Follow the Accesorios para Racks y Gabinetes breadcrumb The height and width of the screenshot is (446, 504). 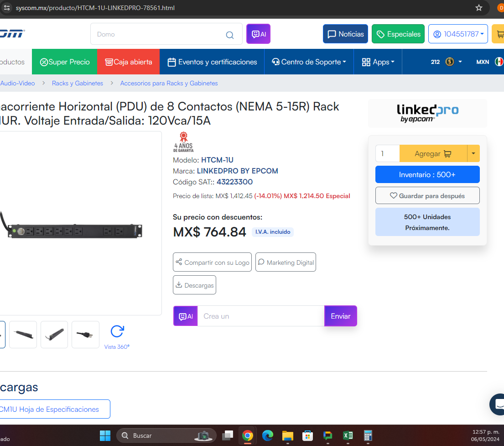pos(169,84)
